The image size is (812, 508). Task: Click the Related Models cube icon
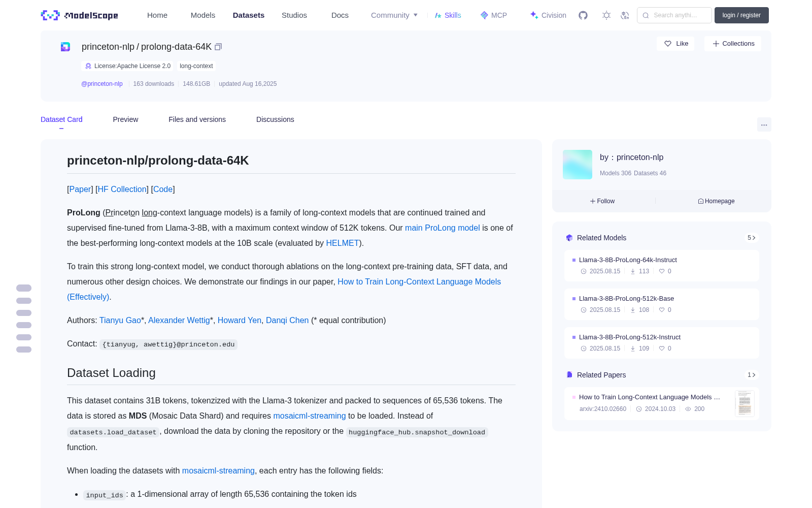(569, 238)
